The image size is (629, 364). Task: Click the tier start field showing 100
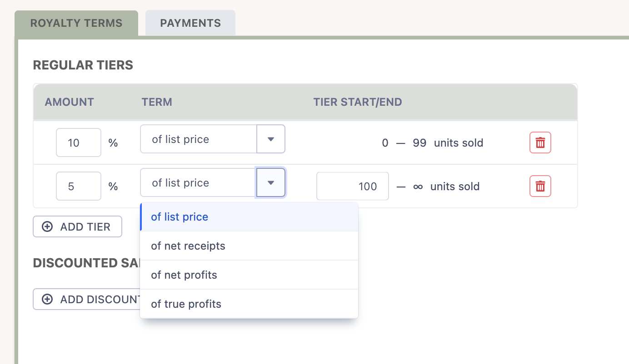click(x=352, y=187)
